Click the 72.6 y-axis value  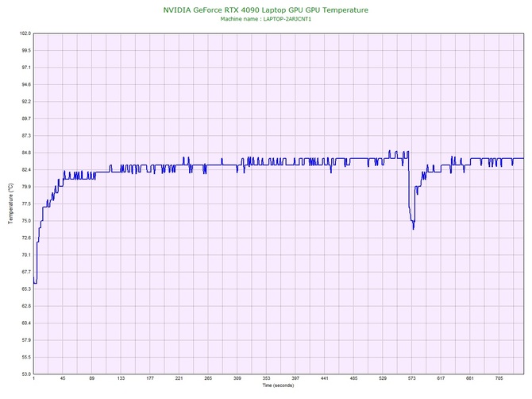click(x=26, y=238)
